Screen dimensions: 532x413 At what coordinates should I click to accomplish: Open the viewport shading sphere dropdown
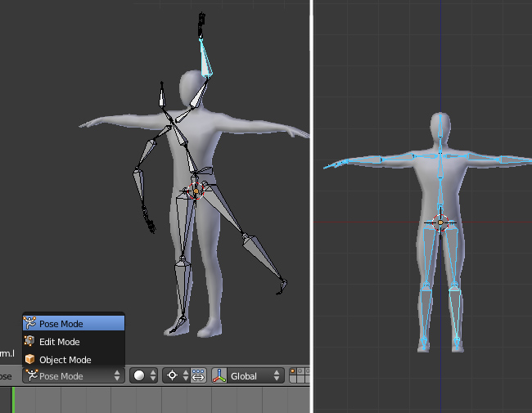(x=144, y=375)
